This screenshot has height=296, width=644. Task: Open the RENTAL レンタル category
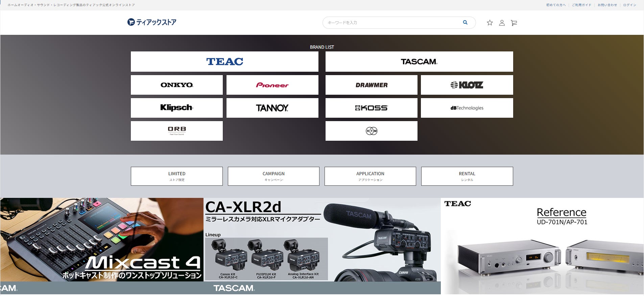(x=467, y=176)
